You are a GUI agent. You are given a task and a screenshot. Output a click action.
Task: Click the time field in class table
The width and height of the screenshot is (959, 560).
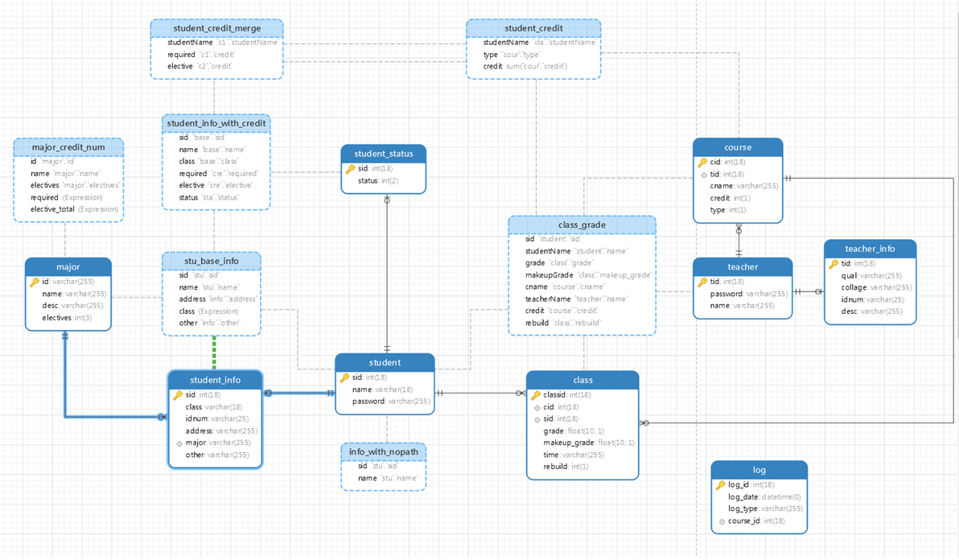pyautogui.click(x=574, y=455)
